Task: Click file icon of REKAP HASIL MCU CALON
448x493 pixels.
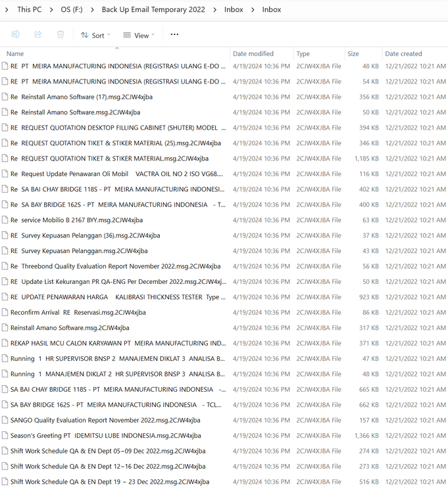Action: 5,343
